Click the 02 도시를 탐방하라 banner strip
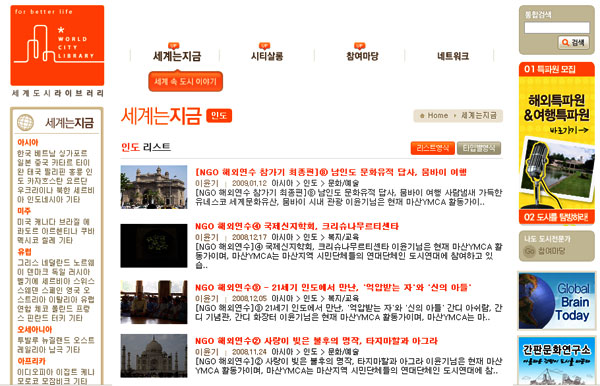Image resolution: width=600 pixels, height=386 pixels. [x=557, y=217]
